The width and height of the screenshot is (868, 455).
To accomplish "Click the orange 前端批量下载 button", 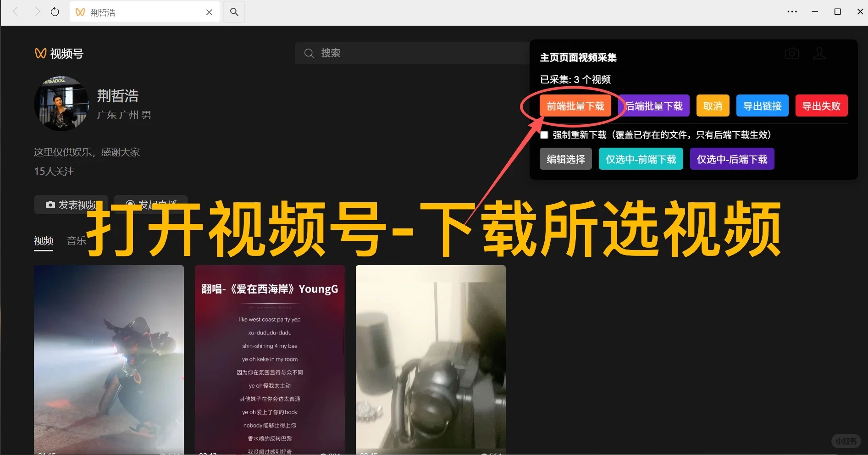I will pos(576,105).
